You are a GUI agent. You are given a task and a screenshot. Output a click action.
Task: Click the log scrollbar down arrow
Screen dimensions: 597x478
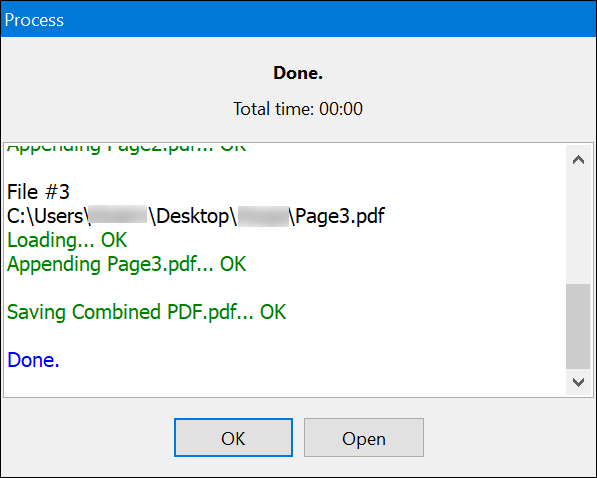[578, 382]
